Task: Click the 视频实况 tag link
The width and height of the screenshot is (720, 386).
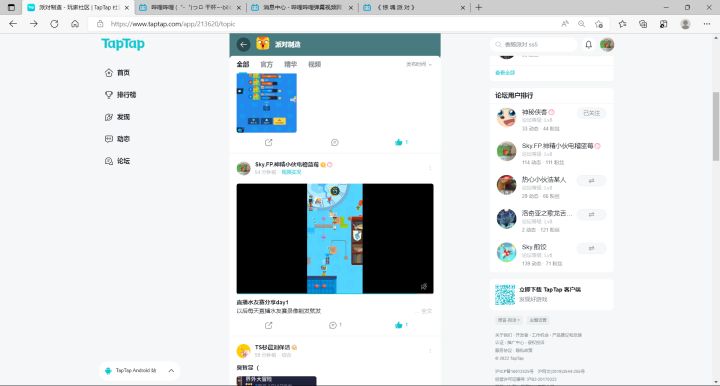Action: (x=291, y=172)
